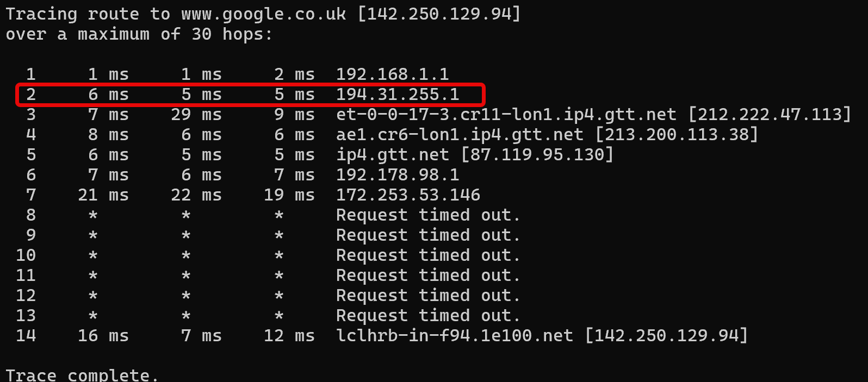Click hop number 14
This screenshot has height=382, width=868.
click(x=26, y=335)
